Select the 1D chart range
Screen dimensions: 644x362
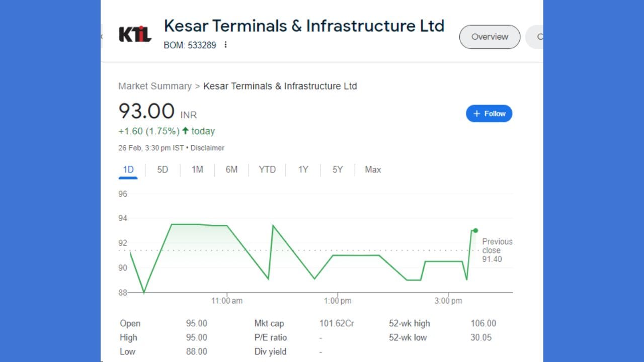pyautogui.click(x=128, y=169)
